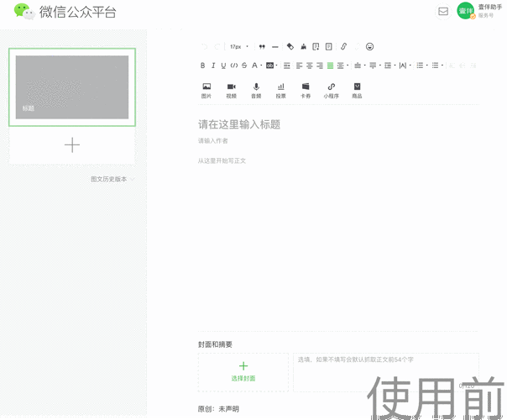Click the hyperlink chain icon
The height and width of the screenshot is (420, 507).
coord(343,46)
